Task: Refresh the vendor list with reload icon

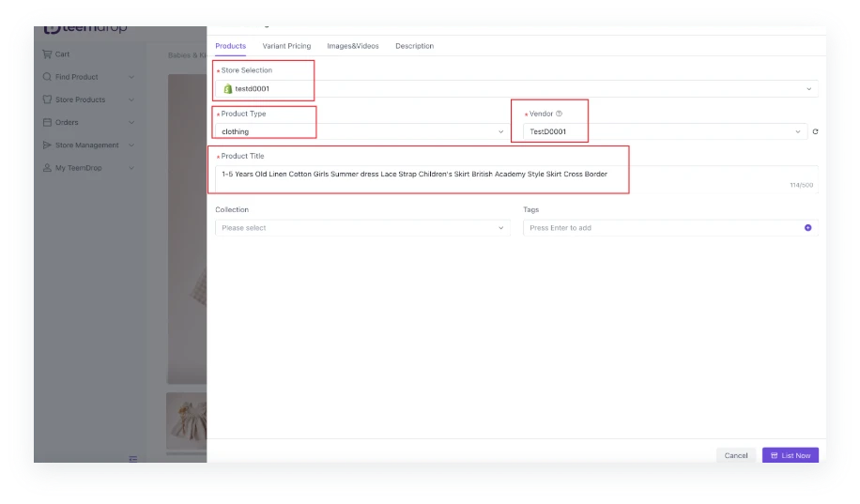Action: pyautogui.click(x=815, y=132)
